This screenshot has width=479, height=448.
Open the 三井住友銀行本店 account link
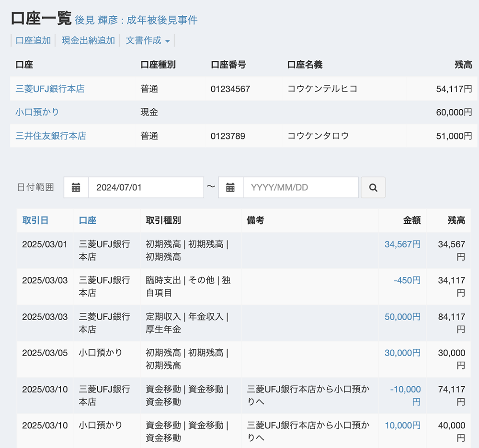coord(51,136)
